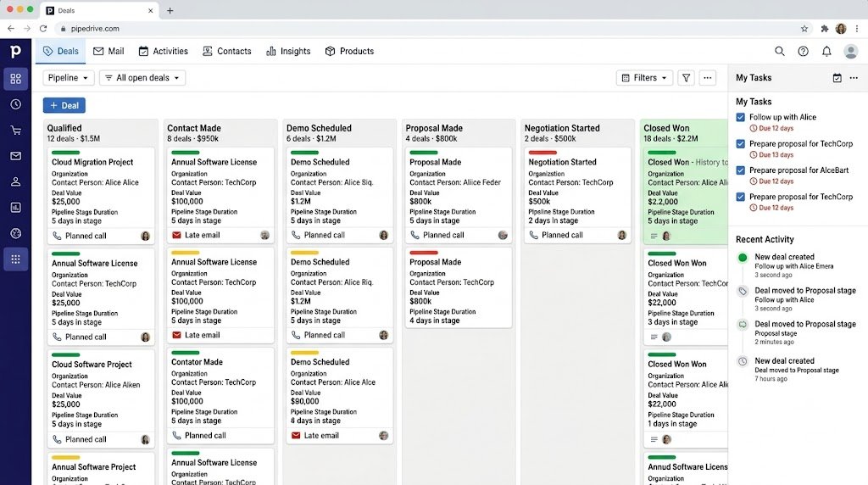The height and width of the screenshot is (485, 868).
Task: Open the help question mark icon
Action: pos(803,51)
